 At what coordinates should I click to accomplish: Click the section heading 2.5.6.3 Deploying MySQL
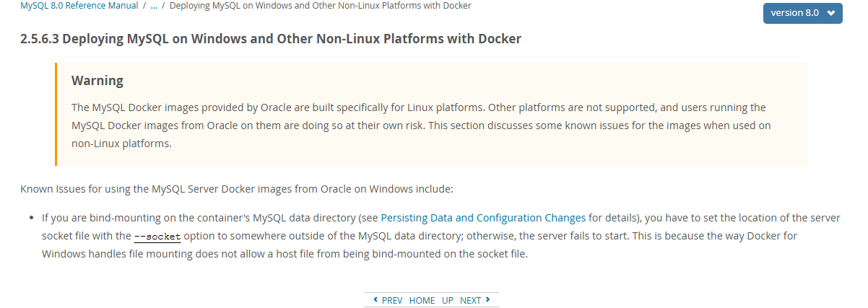click(271, 39)
